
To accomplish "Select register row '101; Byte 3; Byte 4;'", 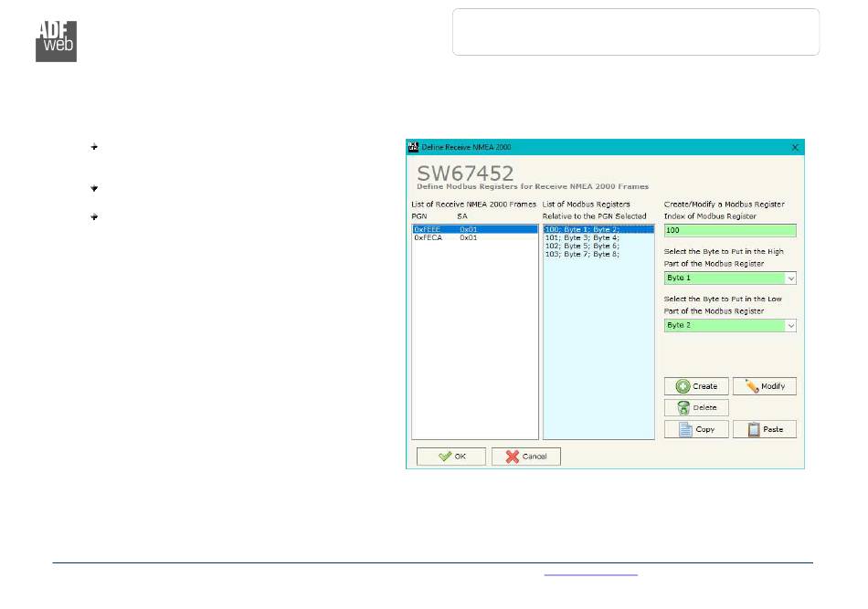I will pyautogui.click(x=598, y=237).
